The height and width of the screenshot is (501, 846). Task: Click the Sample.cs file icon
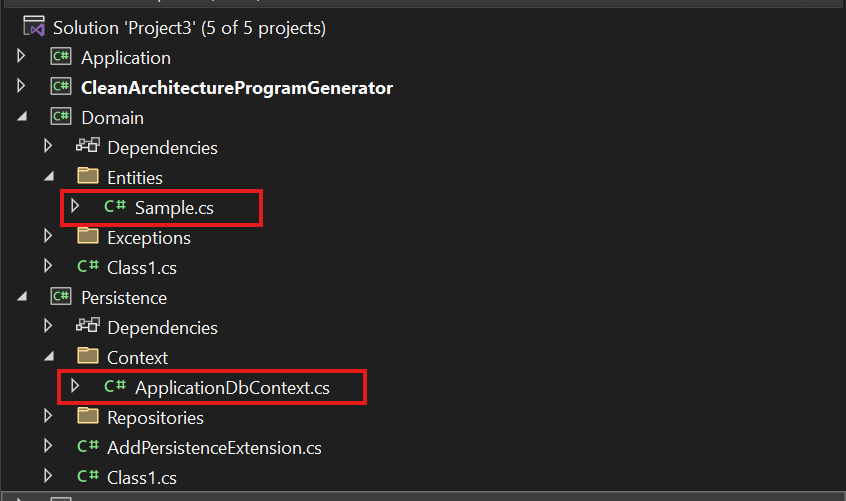[x=115, y=206]
